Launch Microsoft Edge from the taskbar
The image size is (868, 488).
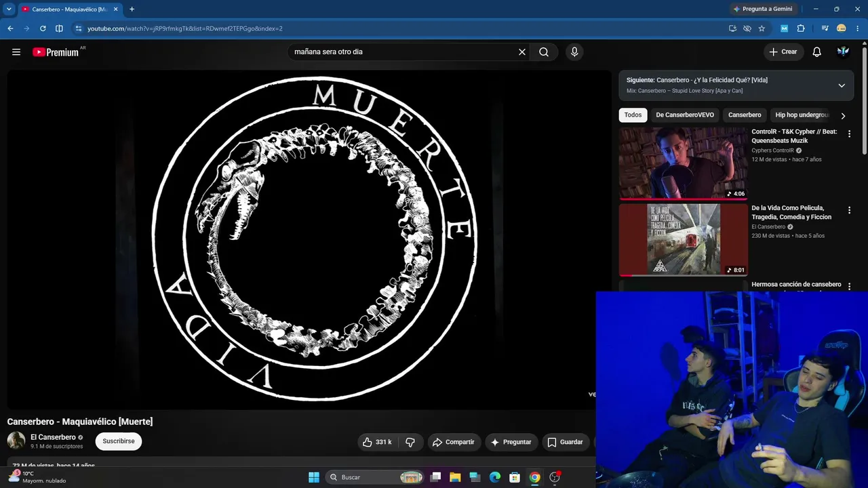click(495, 477)
